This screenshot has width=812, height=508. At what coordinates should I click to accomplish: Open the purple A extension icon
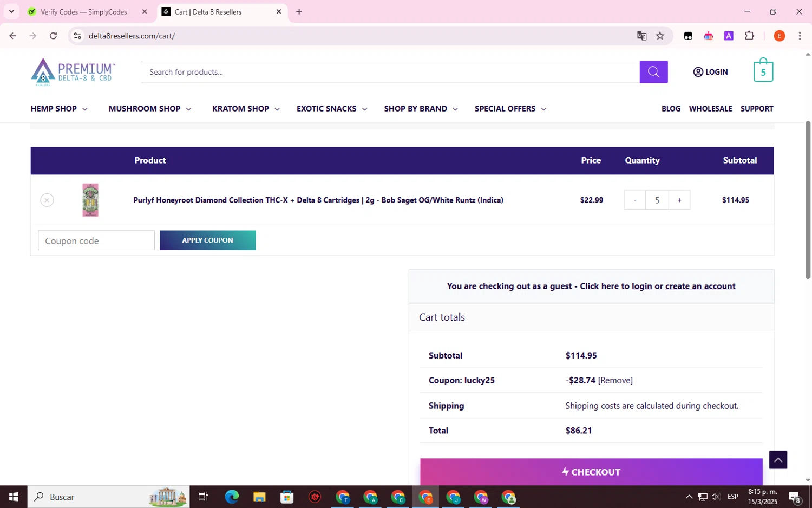(x=729, y=36)
